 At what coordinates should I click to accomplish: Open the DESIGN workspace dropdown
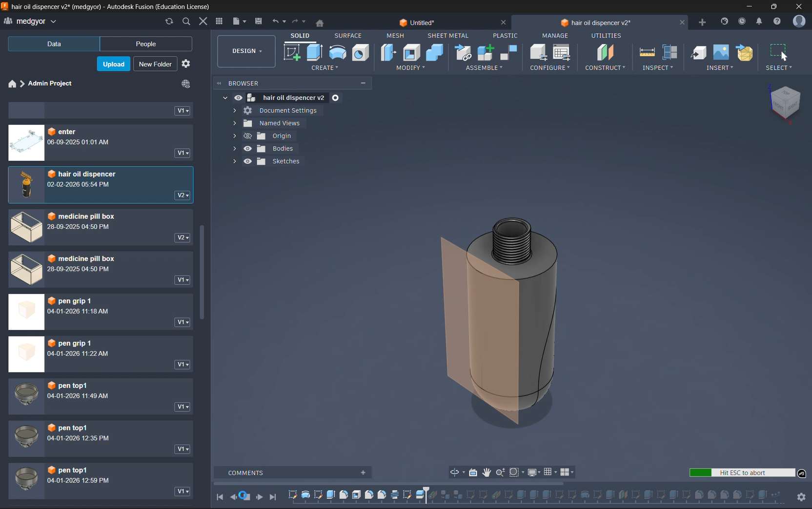tap(246, 51)
